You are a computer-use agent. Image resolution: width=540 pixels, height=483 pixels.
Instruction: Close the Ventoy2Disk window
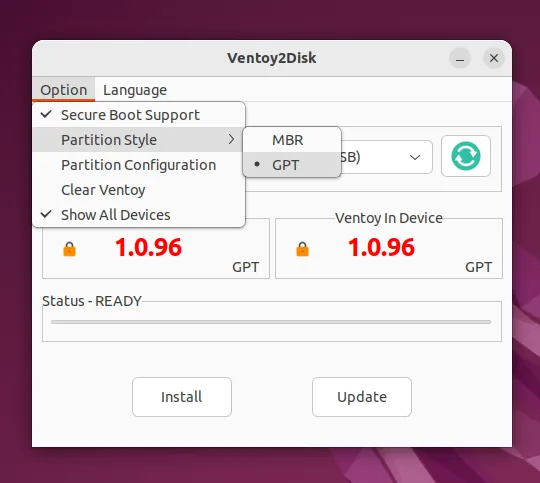(x=494, y=58)
